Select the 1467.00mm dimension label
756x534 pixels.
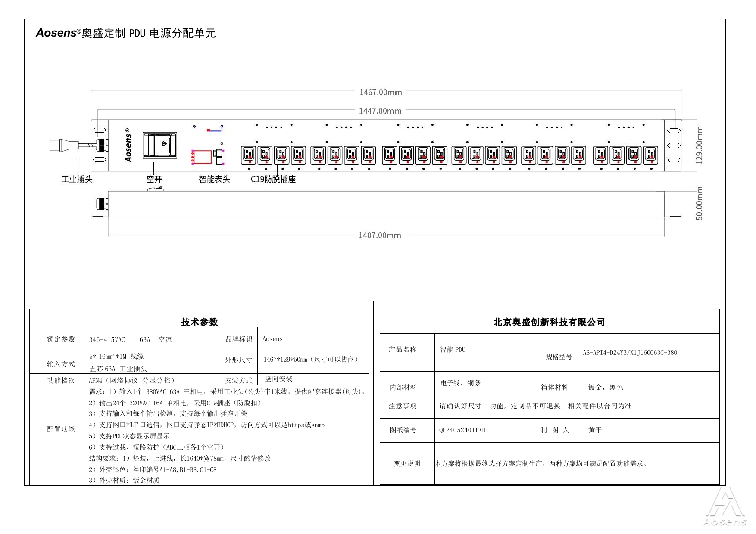[x=380, y=92]
